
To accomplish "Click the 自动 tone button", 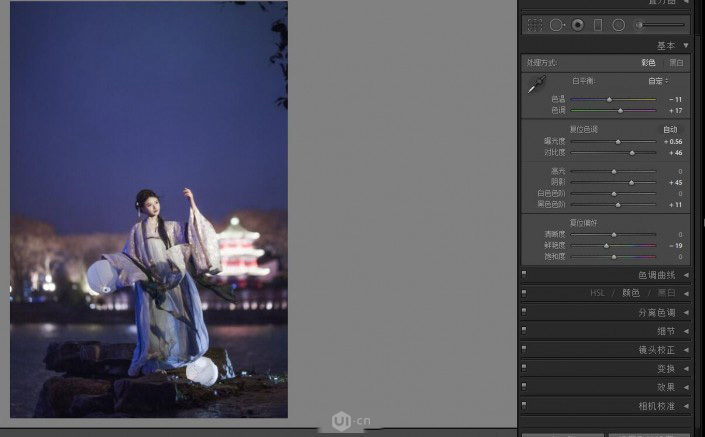I will [670, 129].
